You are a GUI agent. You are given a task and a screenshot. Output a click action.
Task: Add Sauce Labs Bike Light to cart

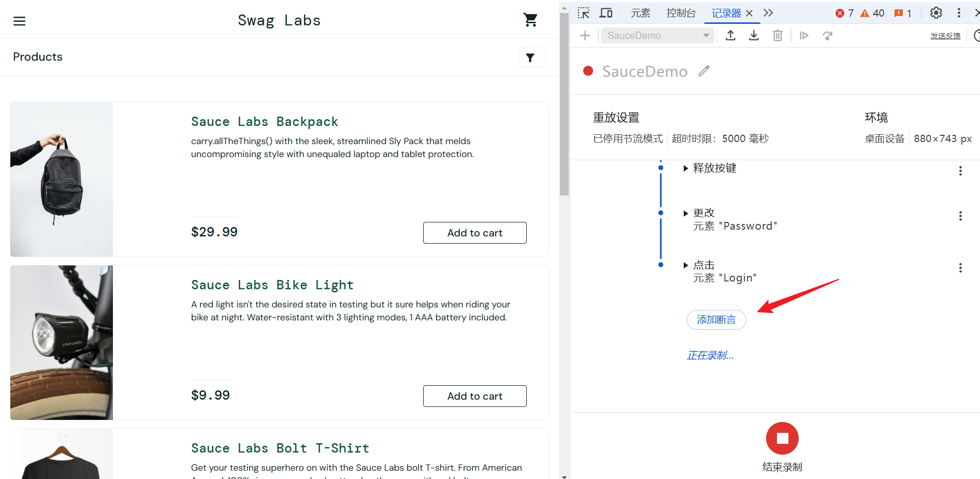click(x=475, y=396)
